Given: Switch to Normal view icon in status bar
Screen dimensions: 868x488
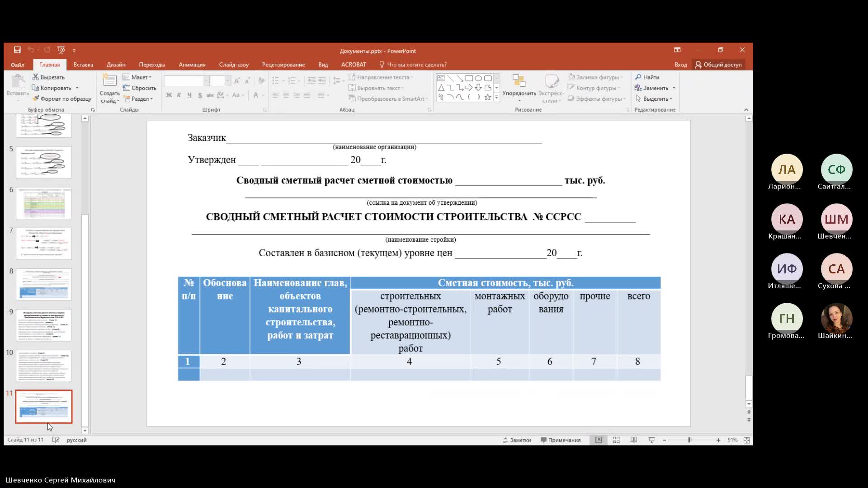Looking at the screenshot, I should pyautogui.click(x=599, y=440).
